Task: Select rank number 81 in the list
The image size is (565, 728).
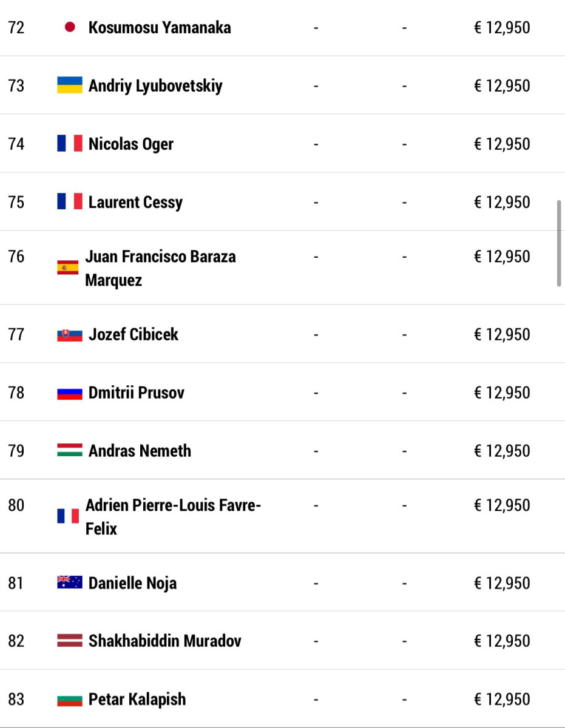Action: (16, 583)
